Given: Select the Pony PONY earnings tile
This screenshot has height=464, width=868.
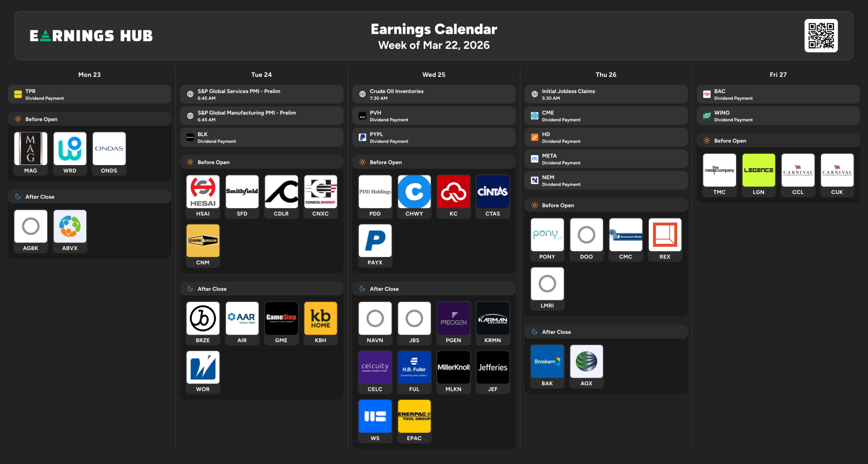Looking at the screenshot, I should point(547,235).
